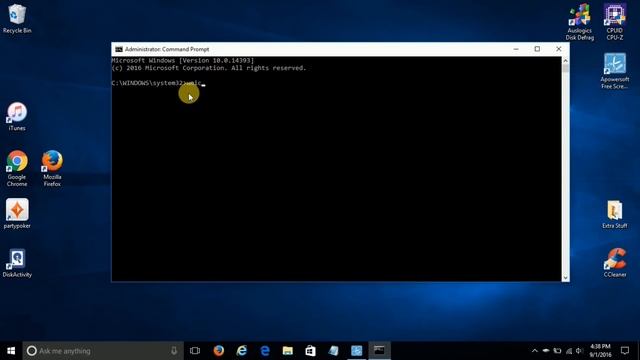This screenshot has height=360, width=640.
Task: Show hidden system tray icons chevron
Action: point(535,351)
